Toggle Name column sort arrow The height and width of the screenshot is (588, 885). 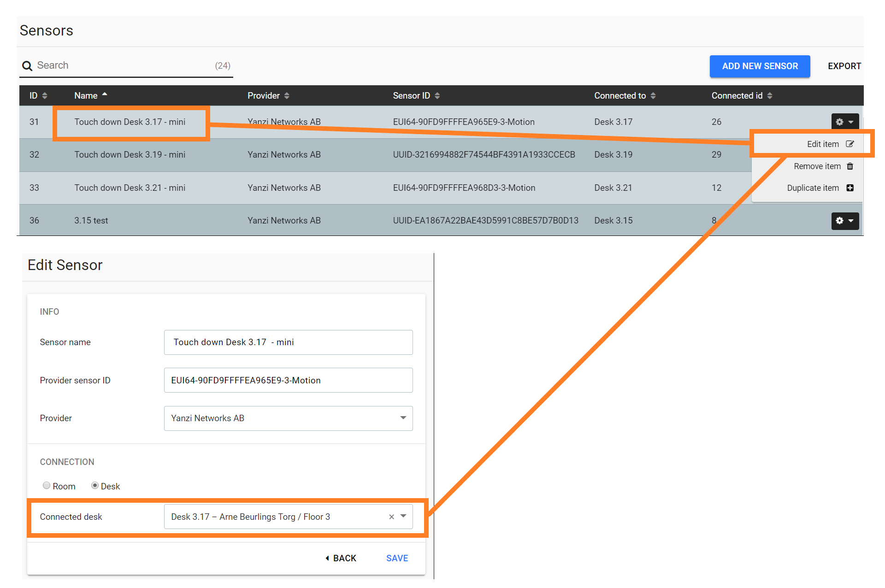click(105, 94)
